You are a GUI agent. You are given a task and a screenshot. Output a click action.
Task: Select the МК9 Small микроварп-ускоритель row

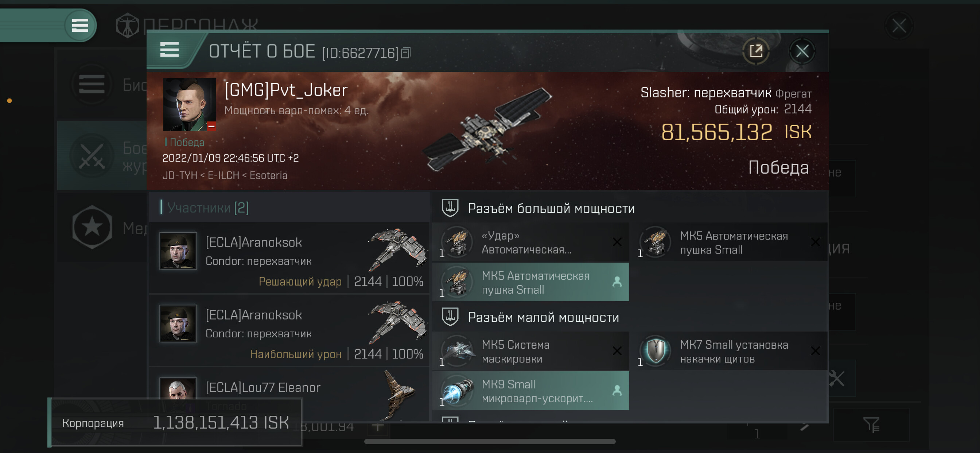point(530,391)
